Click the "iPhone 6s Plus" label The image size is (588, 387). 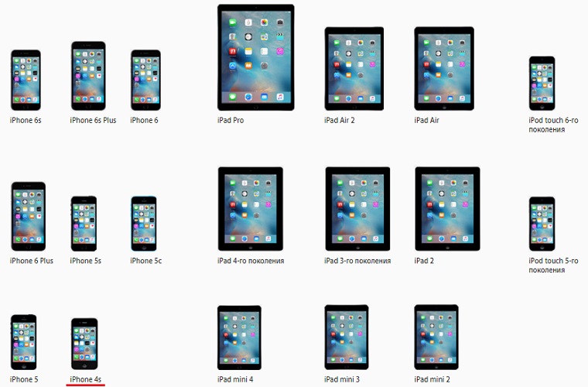(93, 121)
